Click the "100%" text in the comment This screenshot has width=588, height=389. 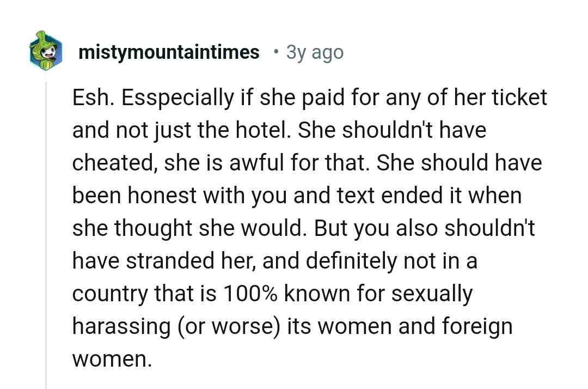coord(250,294)
